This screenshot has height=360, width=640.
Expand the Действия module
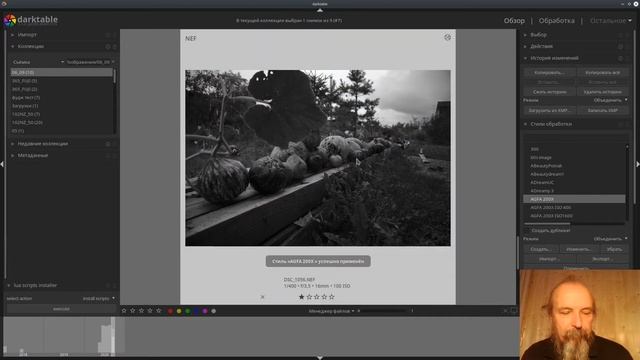tap(525, 47)
